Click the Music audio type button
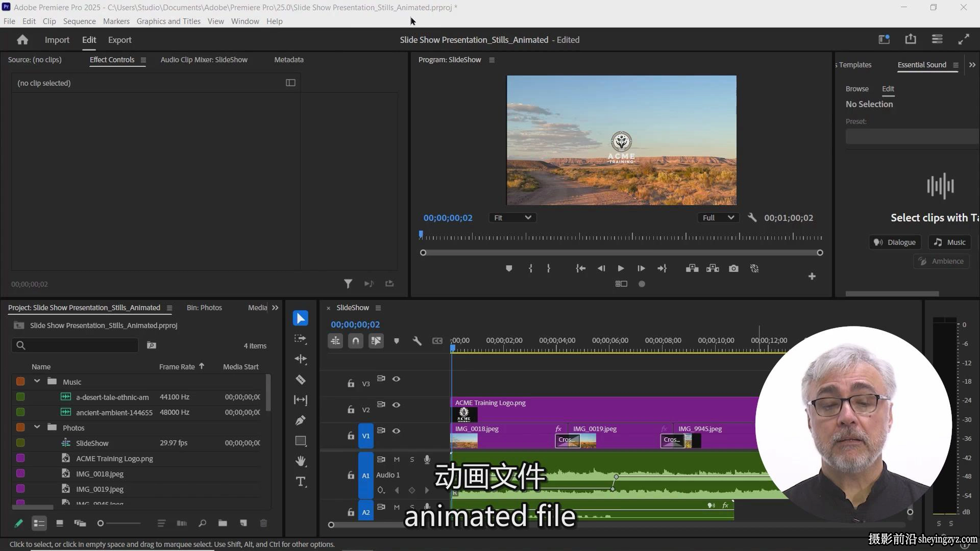Viewport: 980px width, 551px height. point(950,242)
